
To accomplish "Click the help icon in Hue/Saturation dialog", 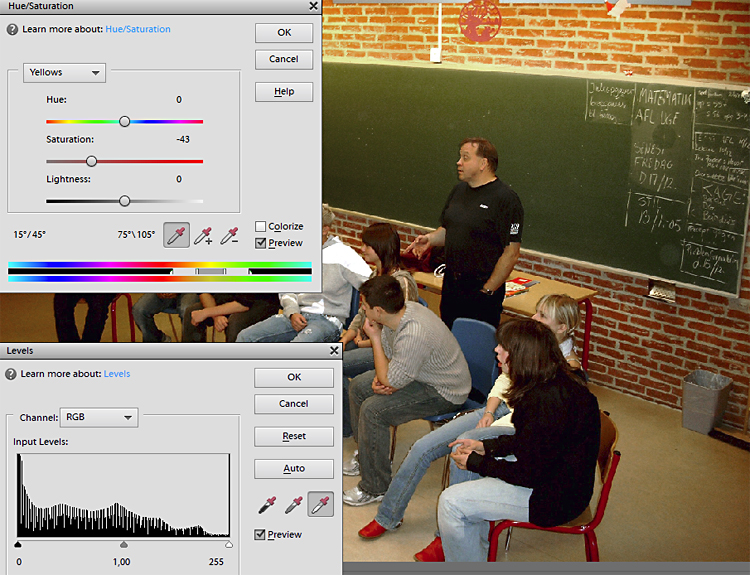I will (x=12, y=30).
